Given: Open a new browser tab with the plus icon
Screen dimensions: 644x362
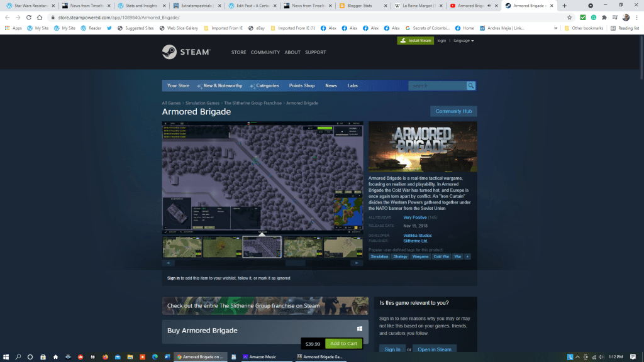Looking at the screenshot, I should tap(564, 6).
